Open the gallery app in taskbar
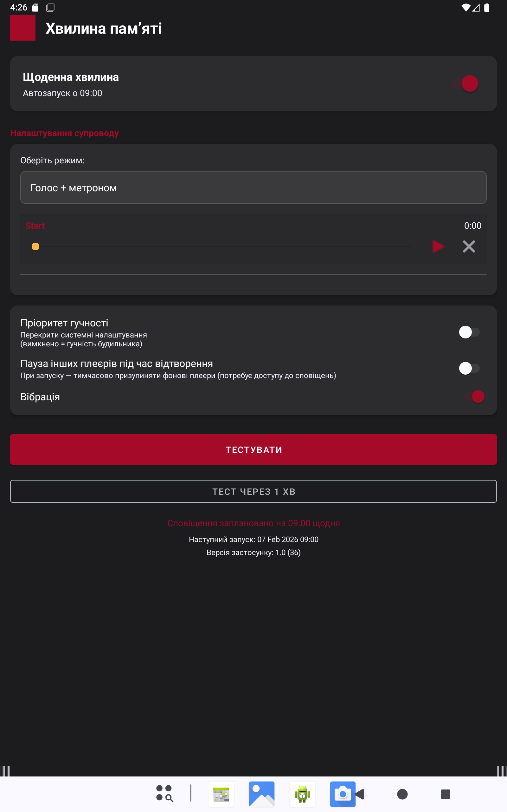Screen dimensions: 507x812 261,794
